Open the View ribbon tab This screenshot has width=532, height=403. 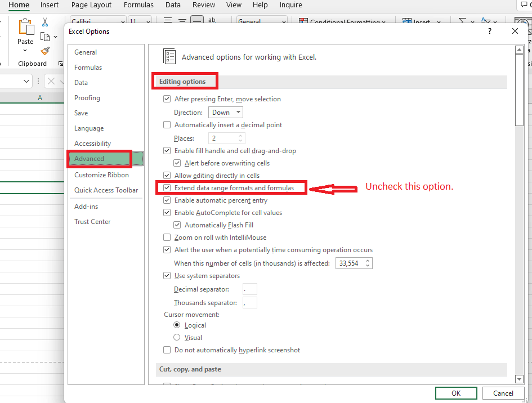(x=234, y=5)
